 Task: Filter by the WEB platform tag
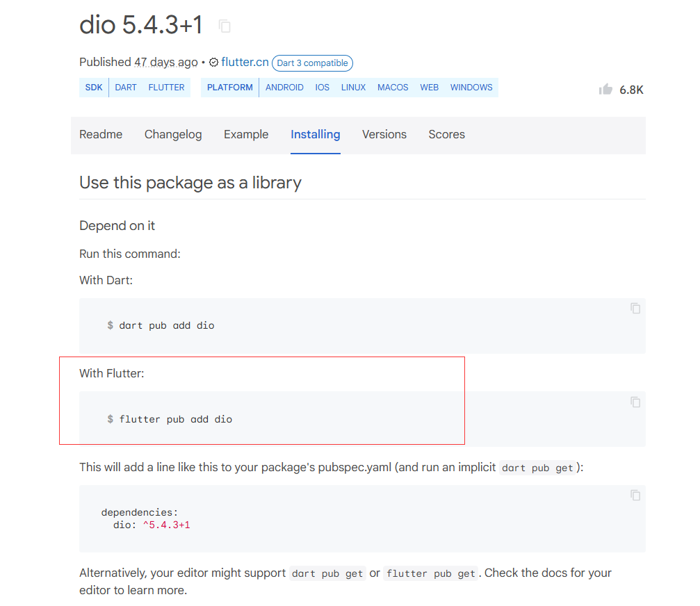click(430, 88)
